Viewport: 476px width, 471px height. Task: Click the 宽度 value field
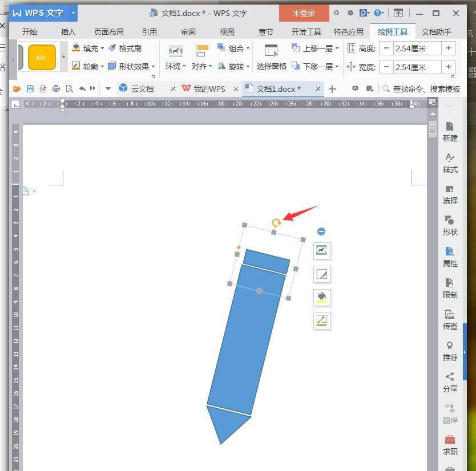[x=417, y=67]
